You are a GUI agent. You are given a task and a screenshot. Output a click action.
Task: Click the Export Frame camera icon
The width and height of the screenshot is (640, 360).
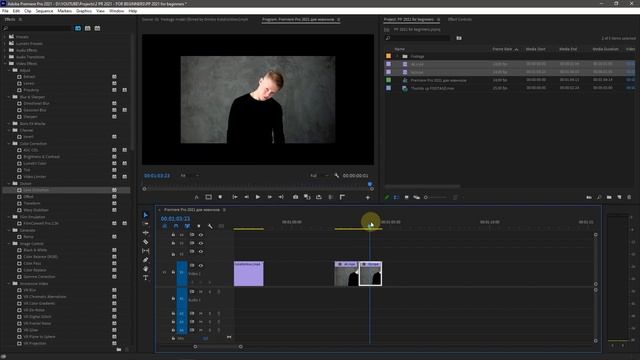(x=296, y=197)
